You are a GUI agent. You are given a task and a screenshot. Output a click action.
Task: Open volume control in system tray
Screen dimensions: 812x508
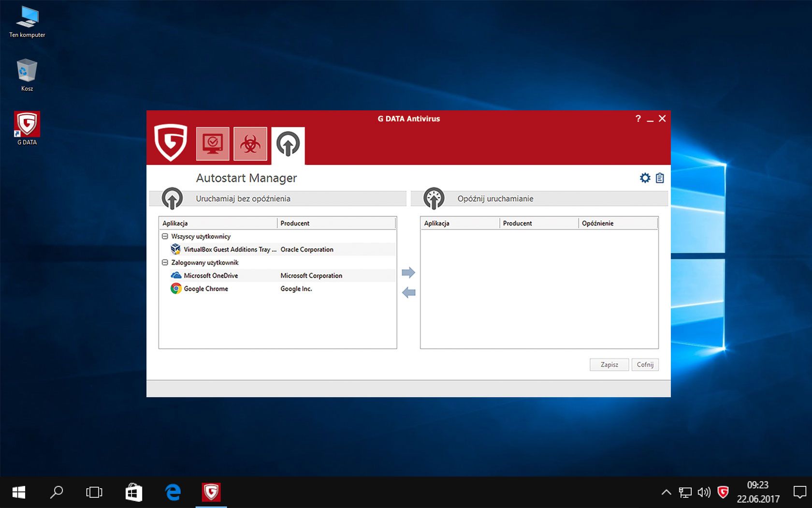[x=704, y=493]
